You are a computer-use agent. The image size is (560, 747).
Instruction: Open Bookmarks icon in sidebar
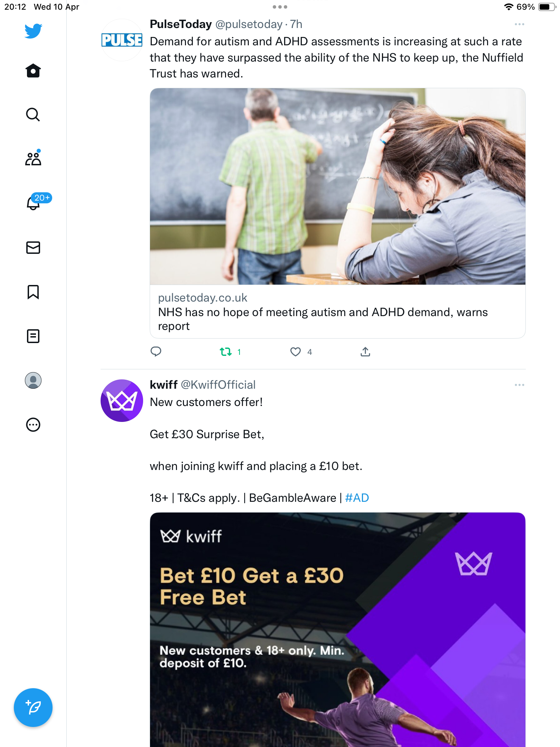pyautogui.click(x=33, y=292)
